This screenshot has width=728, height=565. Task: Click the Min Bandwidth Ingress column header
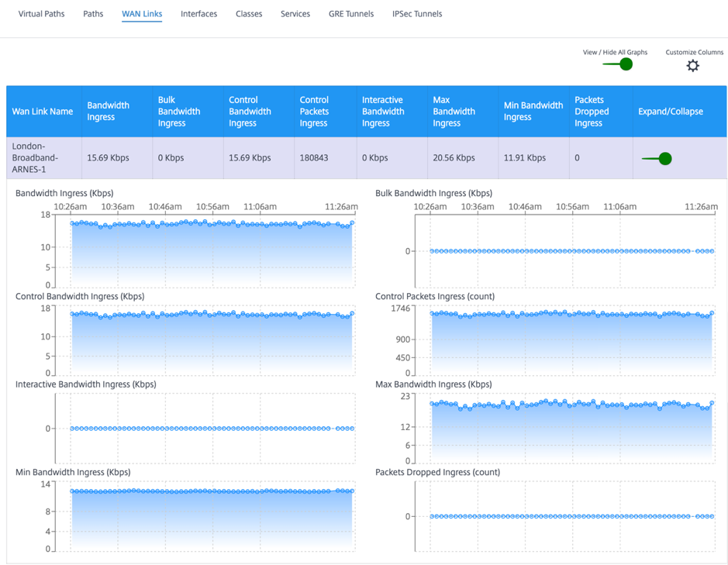pyautogui.click(x=534, y=112)
